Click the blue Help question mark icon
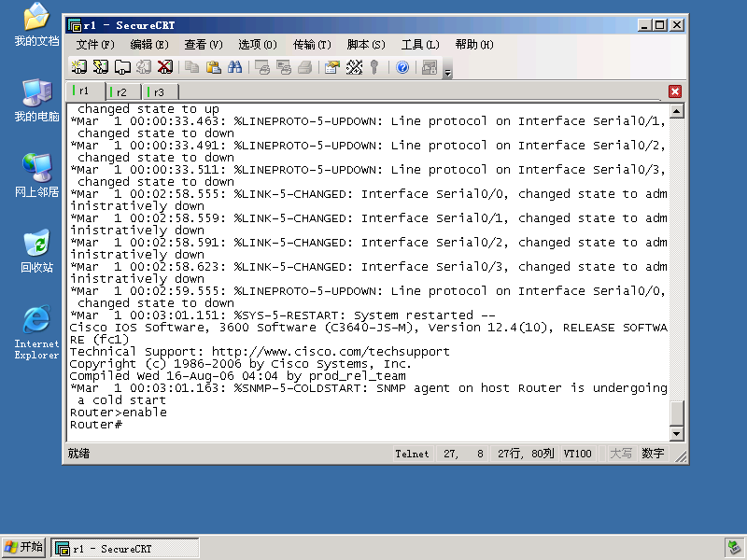This screenshot has width=747, height=560. pyautogui.click(x=402, y=67)
